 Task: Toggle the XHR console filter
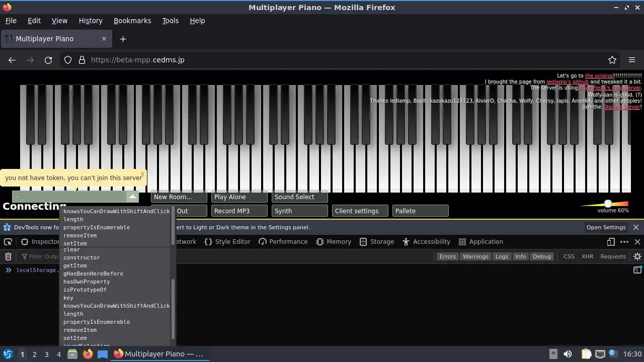(587, 256)
